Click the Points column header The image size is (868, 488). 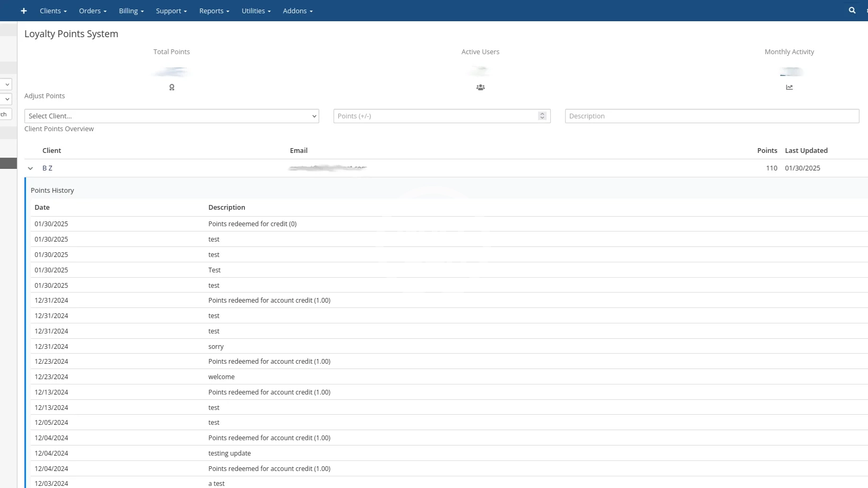point(767,151)
